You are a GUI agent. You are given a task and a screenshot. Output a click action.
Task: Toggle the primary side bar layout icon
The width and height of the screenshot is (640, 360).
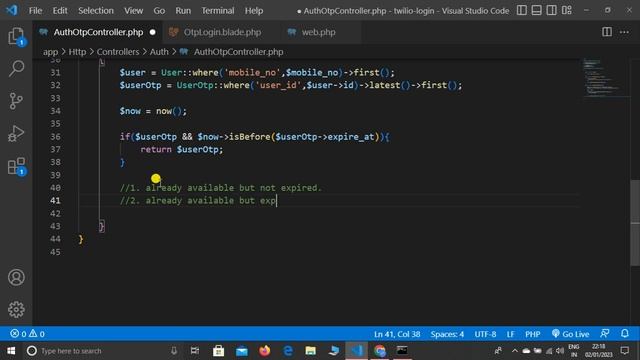[x=522, y=10]
